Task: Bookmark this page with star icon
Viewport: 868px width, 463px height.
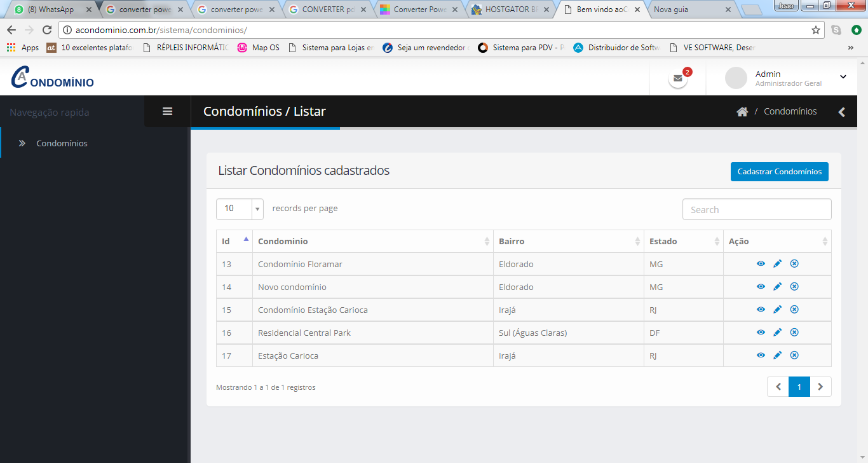Action: [816, 30]
